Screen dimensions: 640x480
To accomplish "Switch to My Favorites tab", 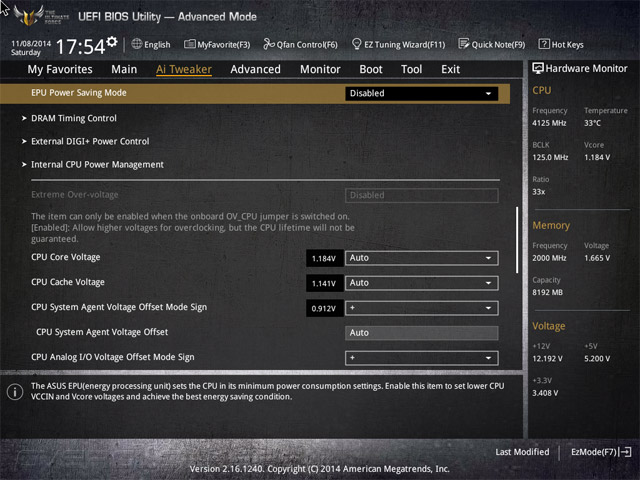I will pyautogui.click(x=60, y=69).
